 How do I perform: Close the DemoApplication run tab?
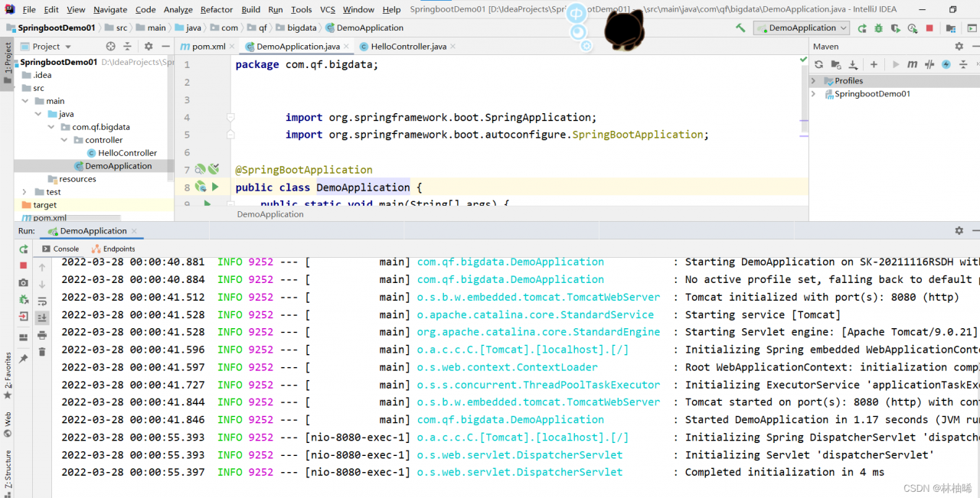(134, 230)
